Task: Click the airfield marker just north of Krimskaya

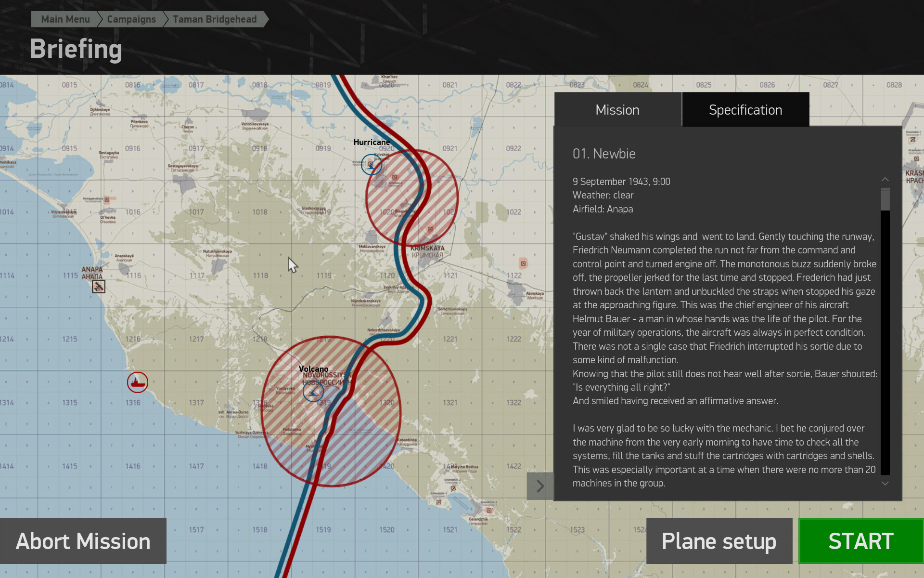Action: (430, 229)
